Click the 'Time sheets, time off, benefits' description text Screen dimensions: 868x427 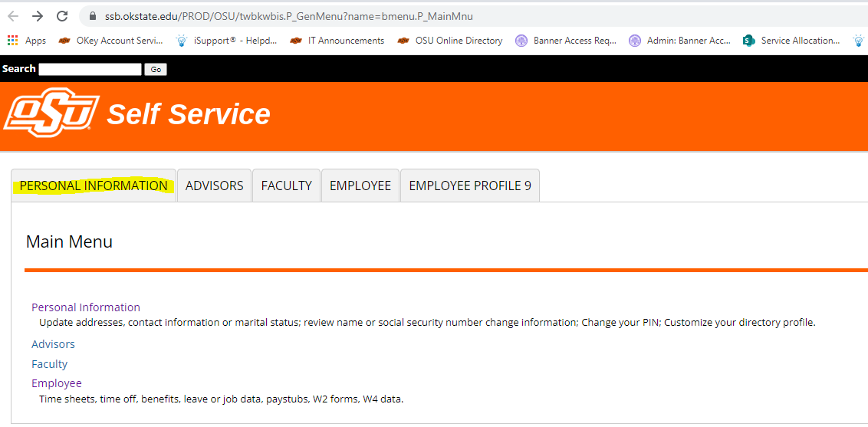click(222, 398)
